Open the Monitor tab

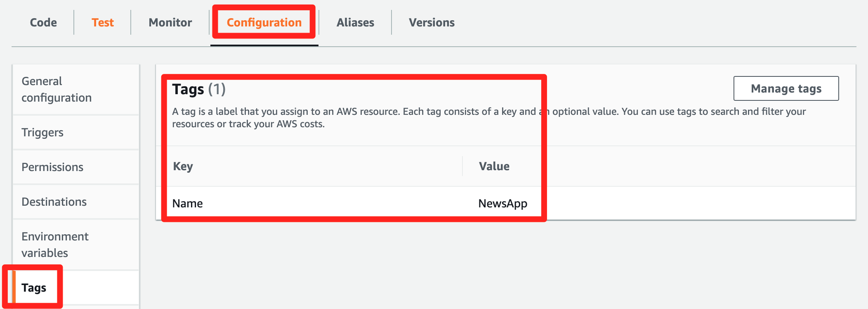[x=170, y=22]
